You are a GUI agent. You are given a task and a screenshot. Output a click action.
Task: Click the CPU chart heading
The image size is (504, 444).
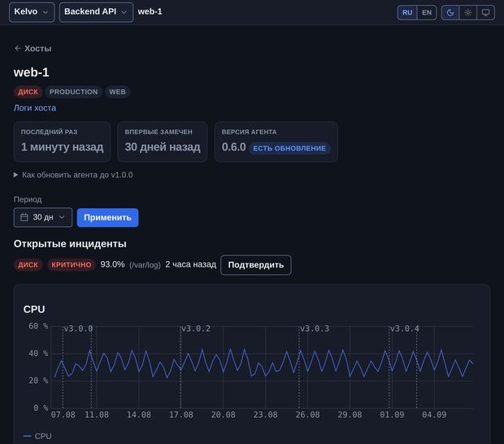click(x=34, y=309)
